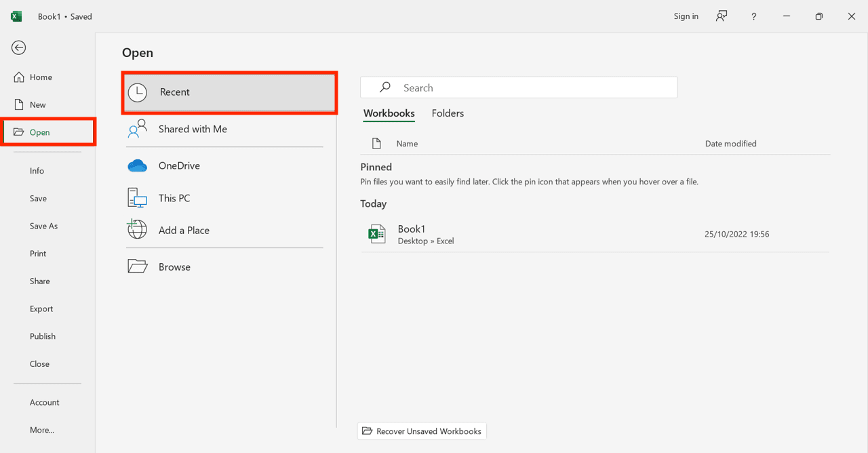Click the Excel logo in the title bar
The width and height of the screenshot is (868, 453).
click(x=16, y=16)
